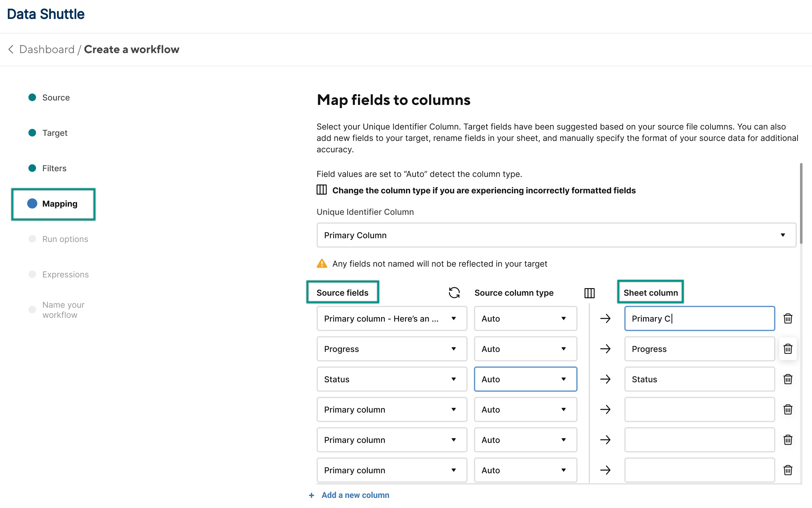
Task: Delete the Progress mapping row
Action: (787, 348)
